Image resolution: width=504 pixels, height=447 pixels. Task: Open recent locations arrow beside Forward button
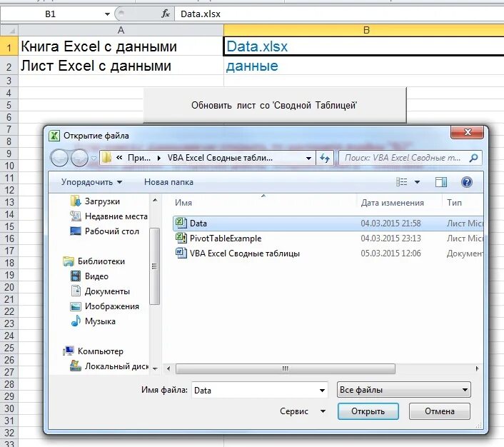pyautogui.click(x=94, y=159)
